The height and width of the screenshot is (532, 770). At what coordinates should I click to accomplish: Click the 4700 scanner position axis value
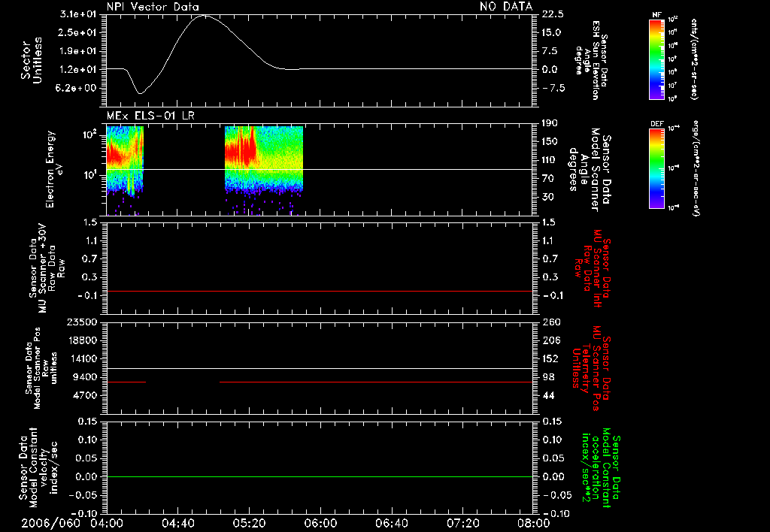pos(85,395)
